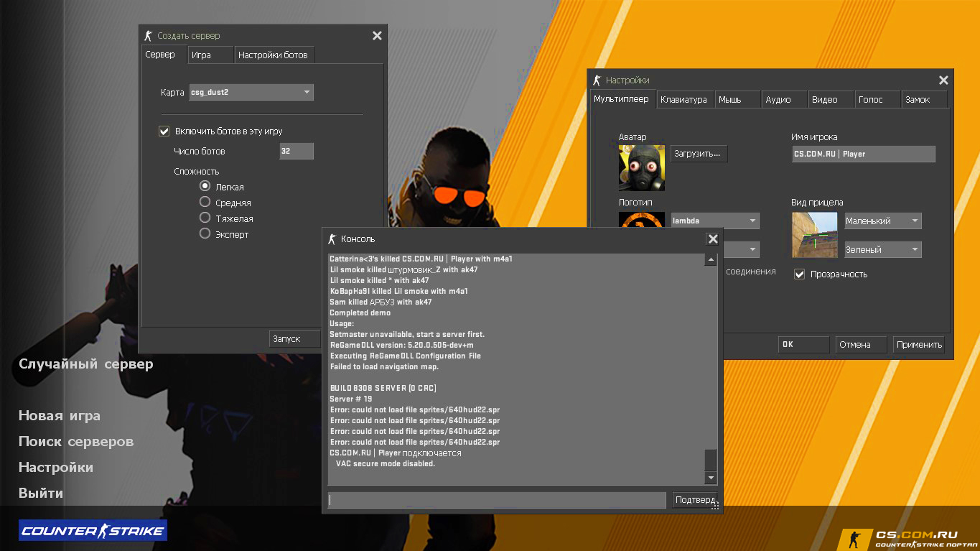Click the "Lil smoke killed штурмовик_Z" console line

pyautogui.click(x=403, y=269)
